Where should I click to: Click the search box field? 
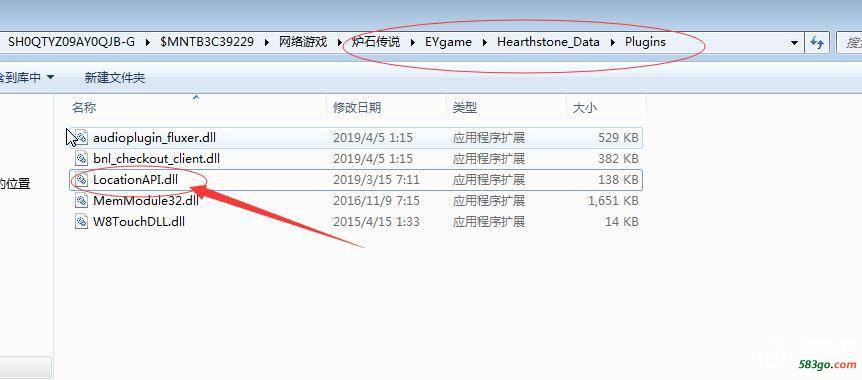(x=849, y=42)
